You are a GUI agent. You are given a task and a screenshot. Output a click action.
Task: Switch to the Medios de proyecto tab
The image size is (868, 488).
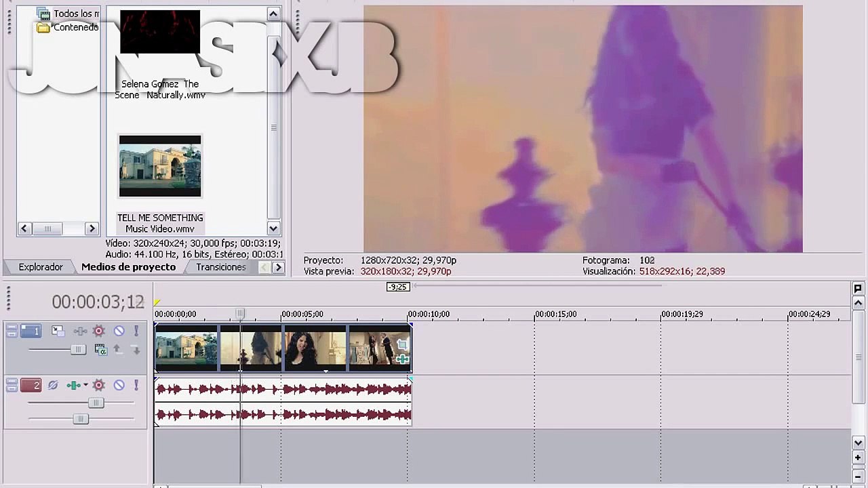128,267
